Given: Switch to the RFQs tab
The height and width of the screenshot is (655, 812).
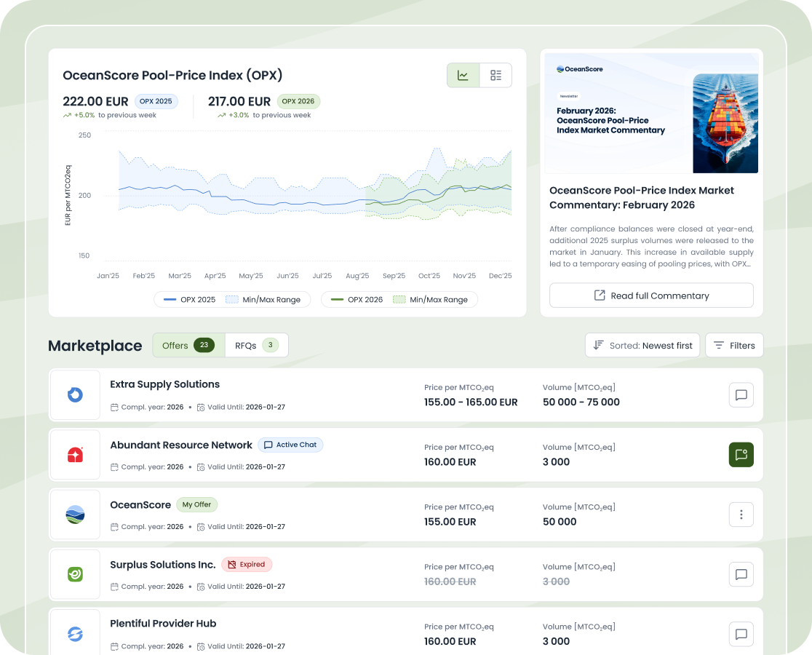Looking at the screenshot, I should tap(256, 345).
